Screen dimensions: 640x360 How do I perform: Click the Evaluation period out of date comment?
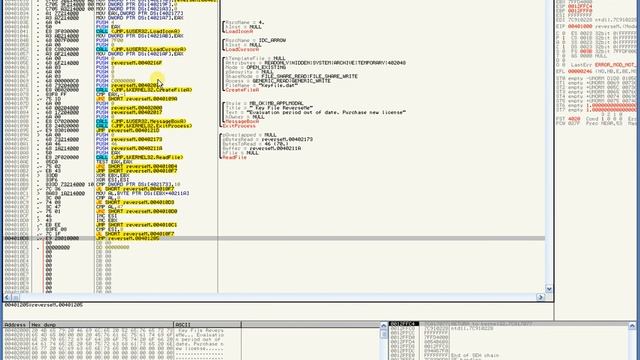point(316,112)
